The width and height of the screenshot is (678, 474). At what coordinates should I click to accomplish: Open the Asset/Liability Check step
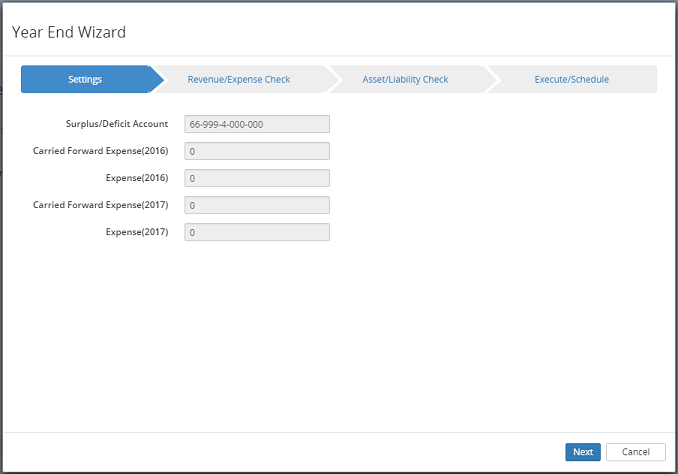(405, 80)
